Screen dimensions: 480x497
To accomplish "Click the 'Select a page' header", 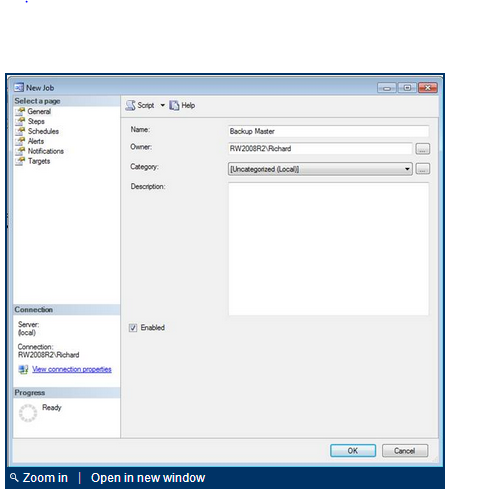I will [x=37, y=101].
